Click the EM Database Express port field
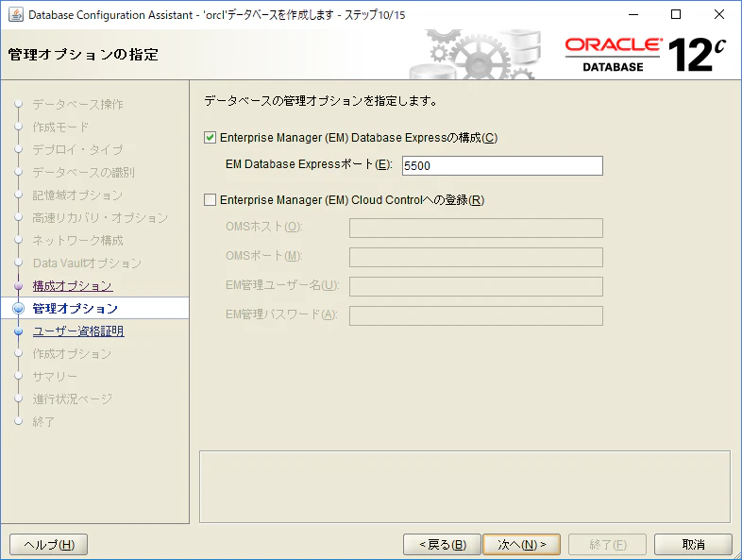The width and height of the screenshot is (742, 560). tap(502, 165)
